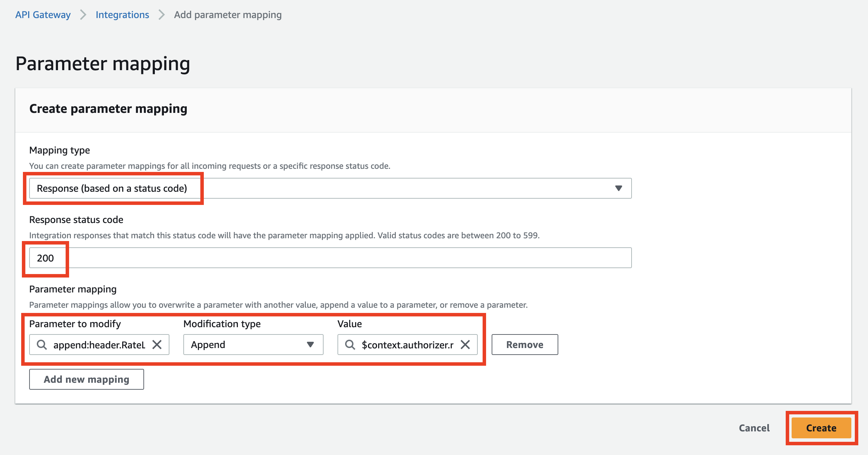This screenshot has height=455, width=868.
Task: Cancel the parameter mapping
Action: [x=754, y=428]
